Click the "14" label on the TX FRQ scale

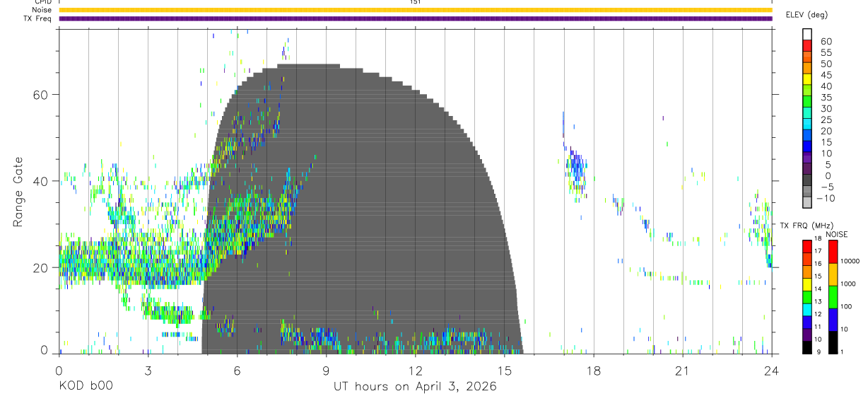[819, 289]
